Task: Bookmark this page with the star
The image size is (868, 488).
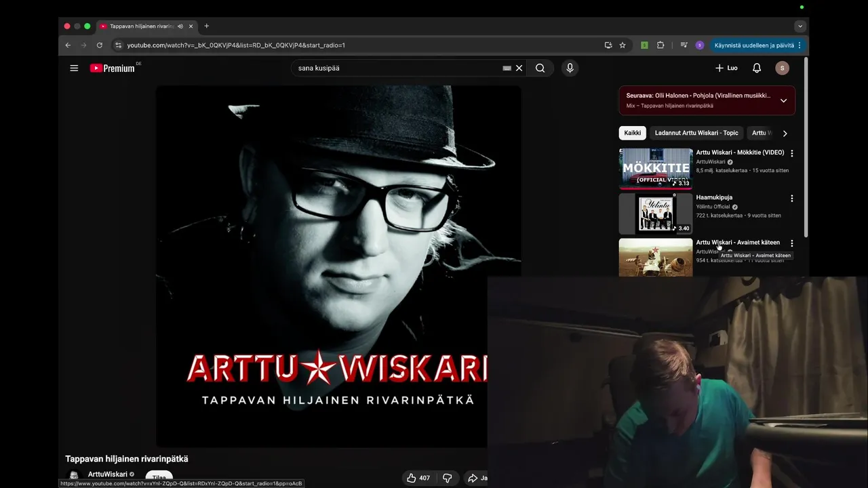Action: [623, 45]
